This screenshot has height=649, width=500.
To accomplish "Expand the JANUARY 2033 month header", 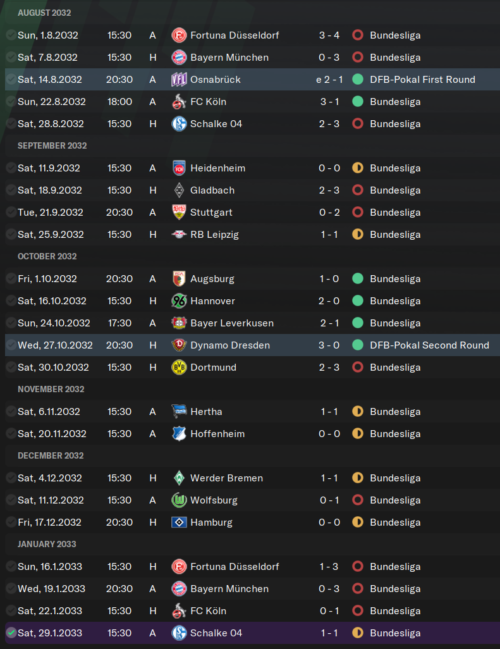I will 47,544.
